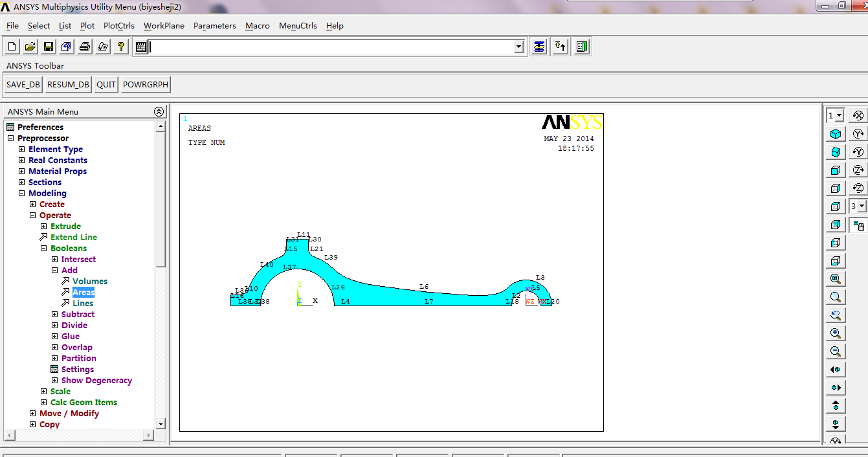The width and height of the screenshot is (868, 457).
Task: Click the command prompt keyboard icon
Action: click(141, 47)
